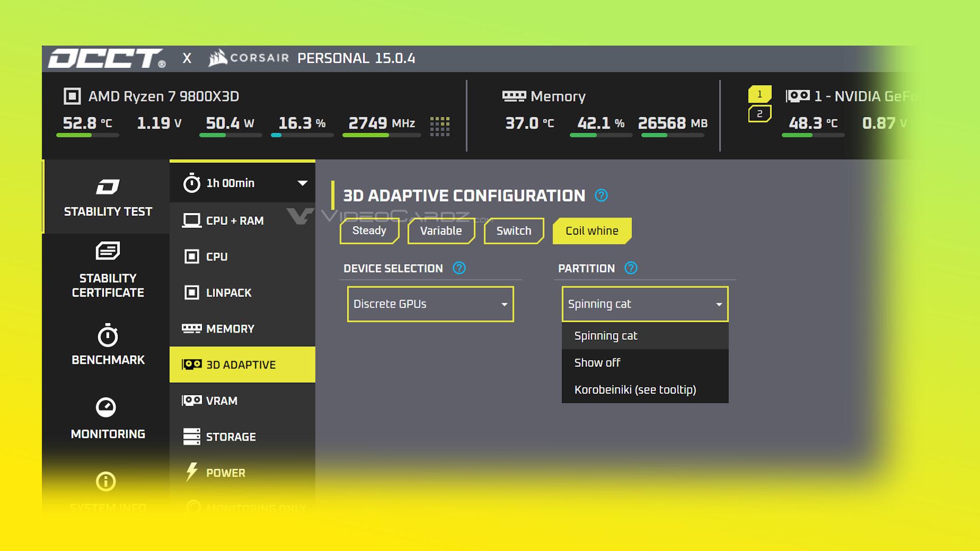Open the Stability Test section icon

(x=108, y=187)
